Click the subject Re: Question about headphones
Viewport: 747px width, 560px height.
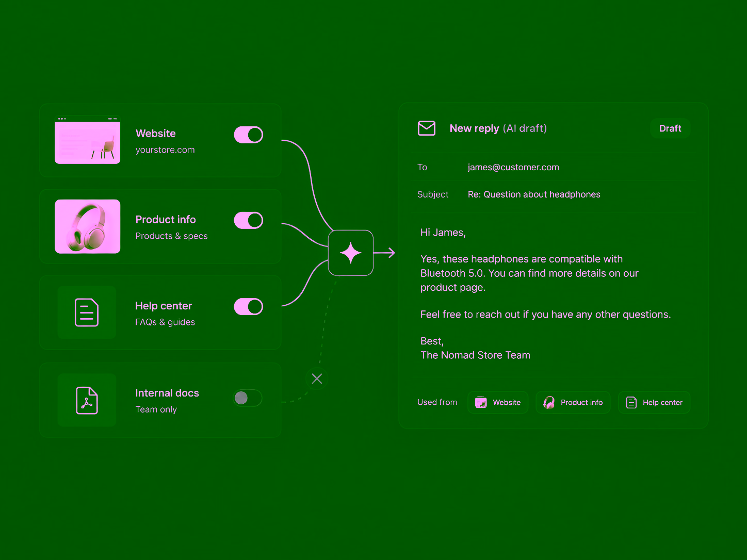point(534,194)
